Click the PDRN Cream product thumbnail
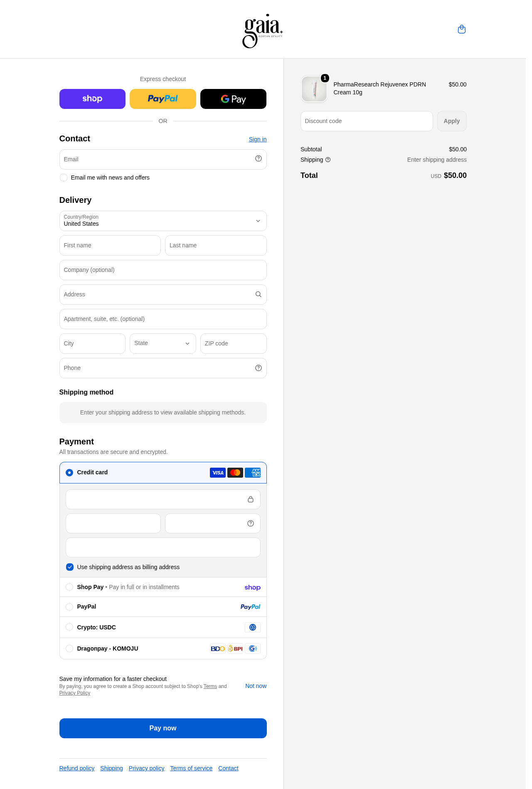This screenshot has width=532, height=789. coord(314,89)
